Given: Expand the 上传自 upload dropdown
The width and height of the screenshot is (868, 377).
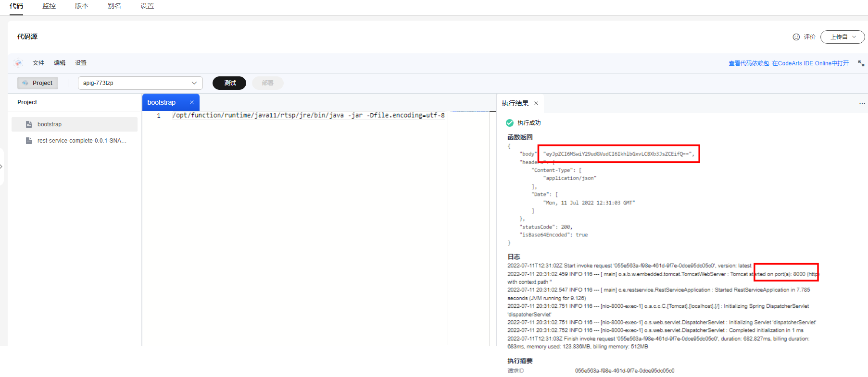Looking at the screenshot, I should click(x=842, y=37).
